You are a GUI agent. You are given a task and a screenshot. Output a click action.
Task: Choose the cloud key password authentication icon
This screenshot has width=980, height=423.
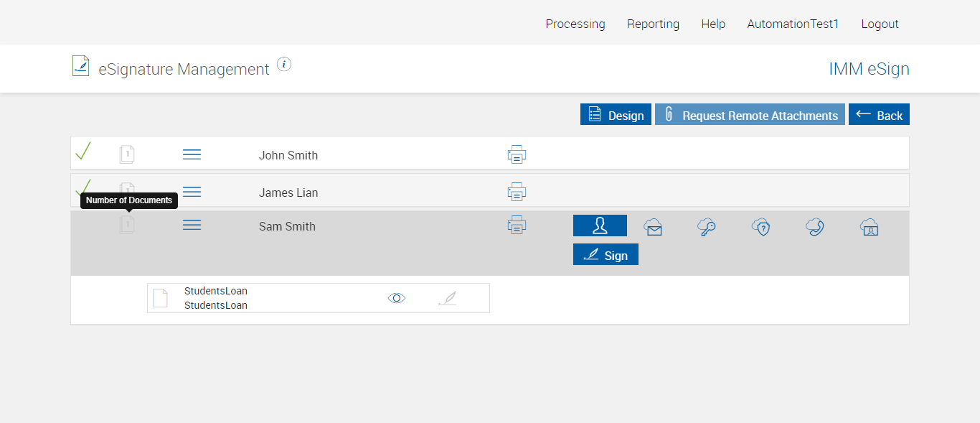coord(707,228)
